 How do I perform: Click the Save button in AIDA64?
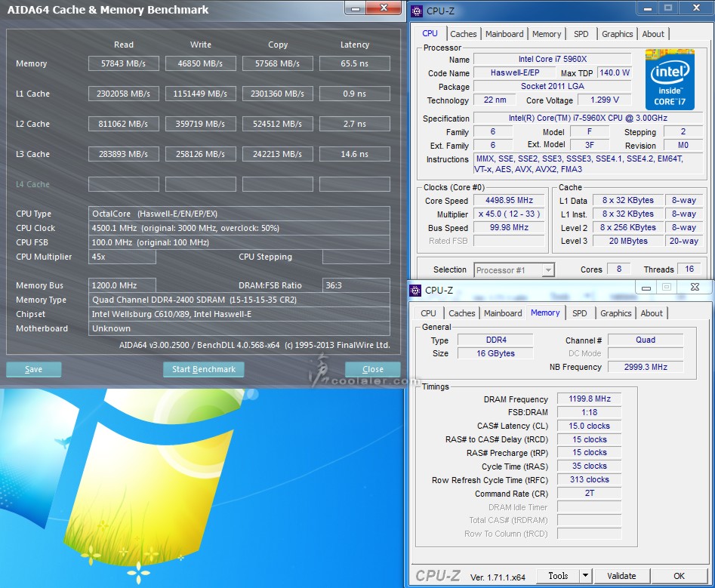click(x=34, y=369)
